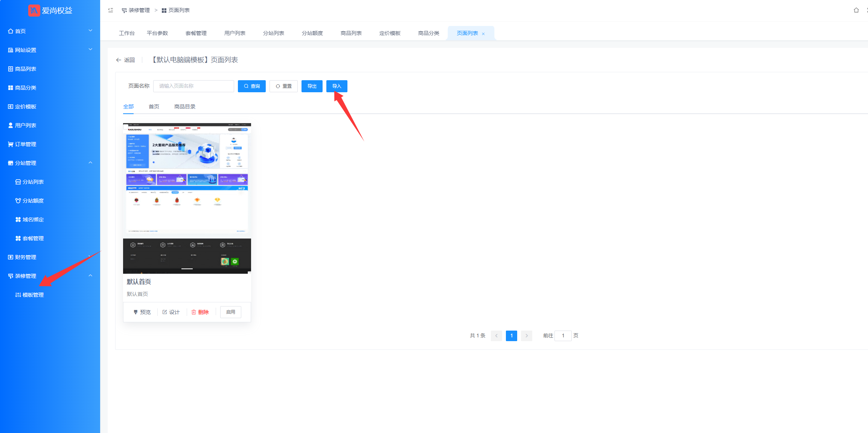Viewport: 868px width, 433px height.
Task: Click the home icon at top right
Action: [856, 10]
